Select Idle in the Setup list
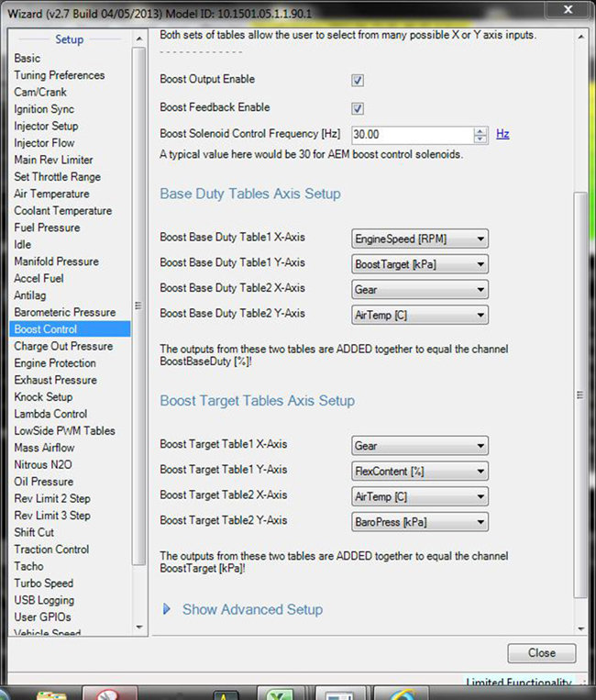Viewport: 596px width, 700px height. pyautogui.click(x=22, y=245)
